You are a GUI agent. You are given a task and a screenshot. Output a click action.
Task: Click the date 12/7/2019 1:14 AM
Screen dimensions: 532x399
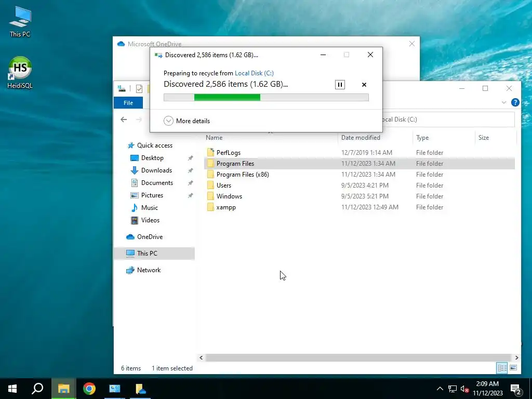367,153
